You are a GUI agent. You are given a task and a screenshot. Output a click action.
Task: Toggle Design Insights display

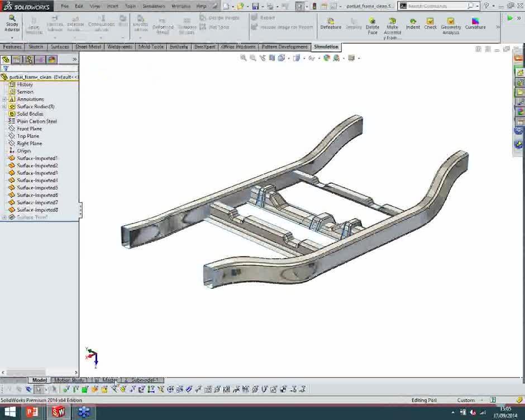click(x=220, y=17)
